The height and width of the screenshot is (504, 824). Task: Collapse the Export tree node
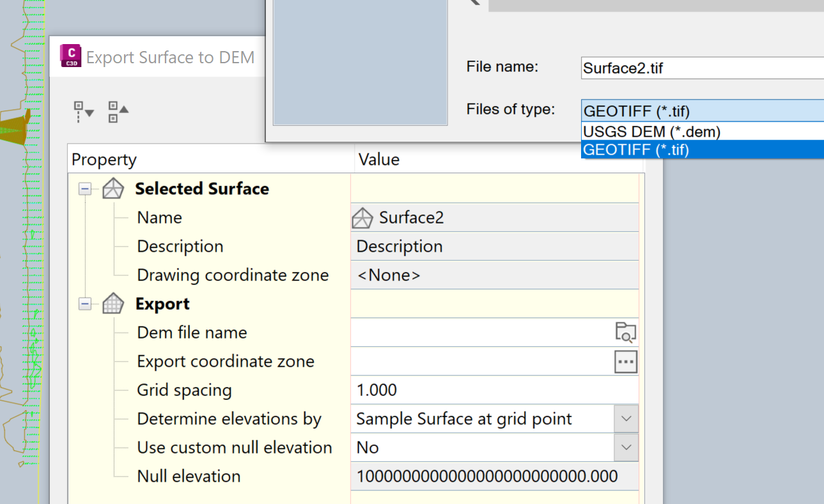coord(84,303)
